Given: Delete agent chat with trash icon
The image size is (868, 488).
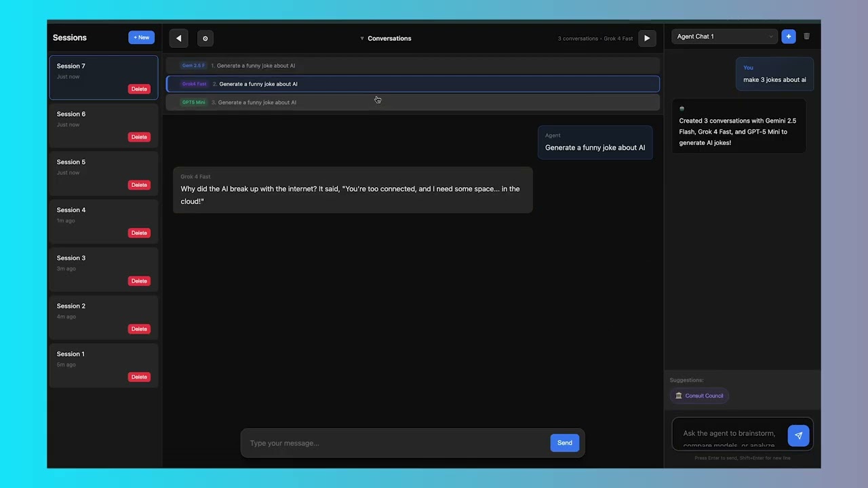Looking at the screenshot, I should click(x=806, y=37).
